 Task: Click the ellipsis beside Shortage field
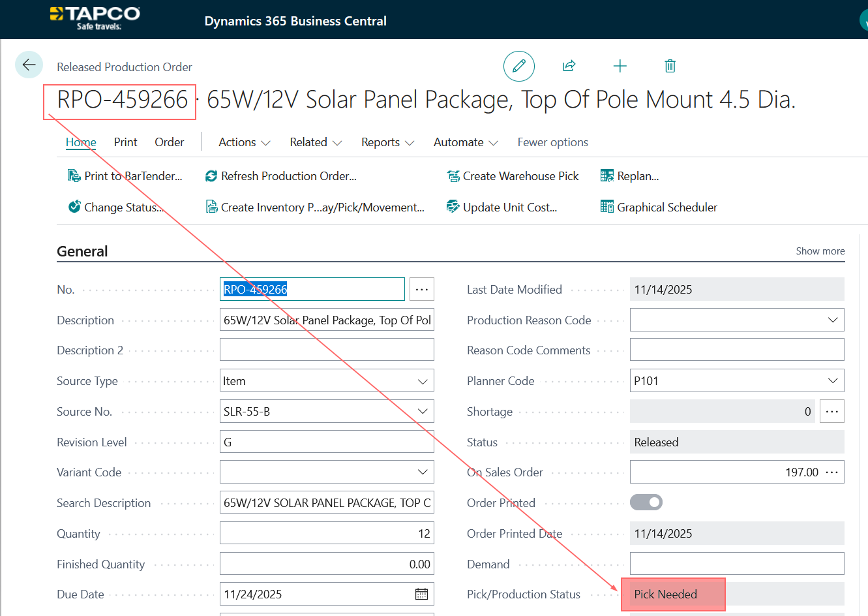832,411
